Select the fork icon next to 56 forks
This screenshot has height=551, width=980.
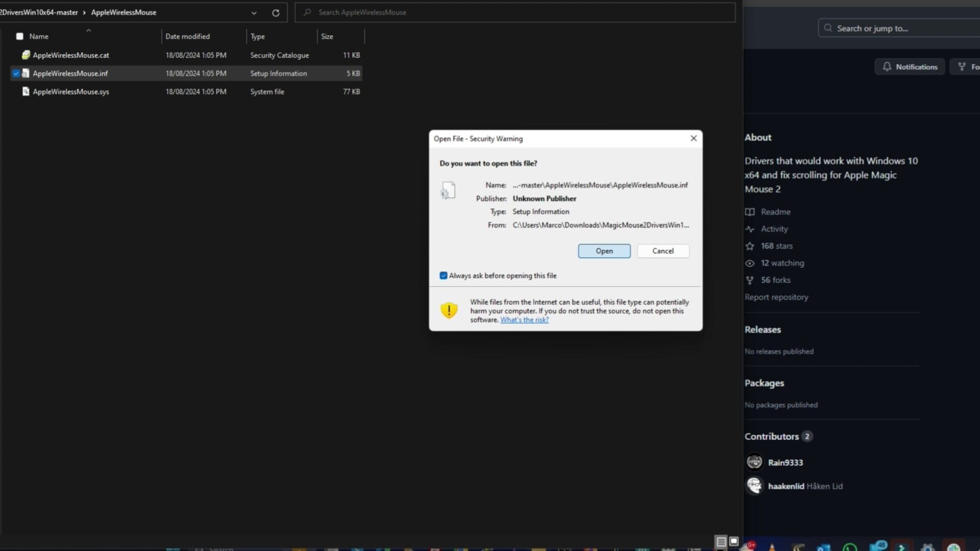[750, 280]
